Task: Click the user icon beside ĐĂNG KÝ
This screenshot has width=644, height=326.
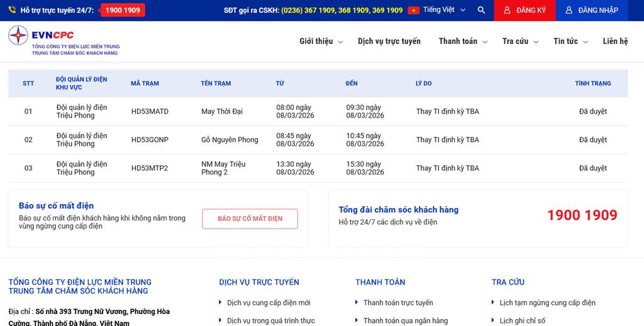Action: [507, 10]
